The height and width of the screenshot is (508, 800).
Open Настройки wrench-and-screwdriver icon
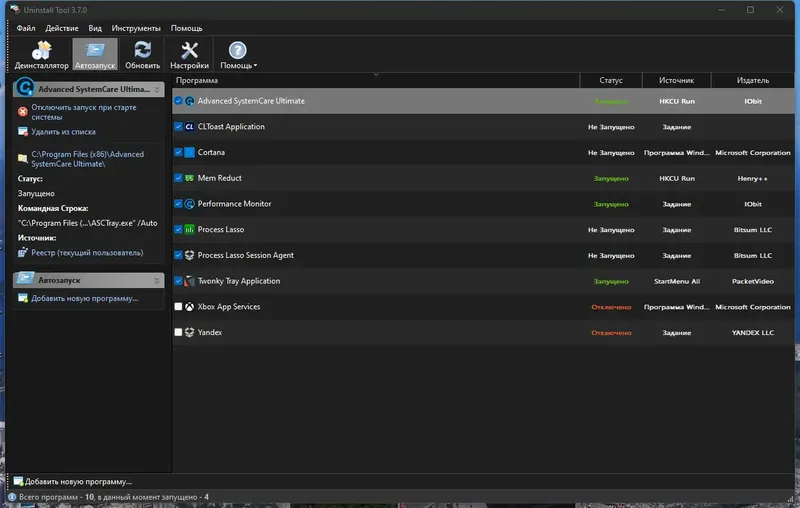(189, 50)
